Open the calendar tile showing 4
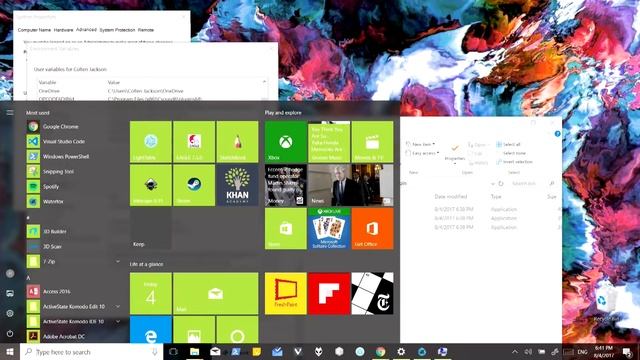Viewport: 640px width, 360px height. tap(151, 293)
